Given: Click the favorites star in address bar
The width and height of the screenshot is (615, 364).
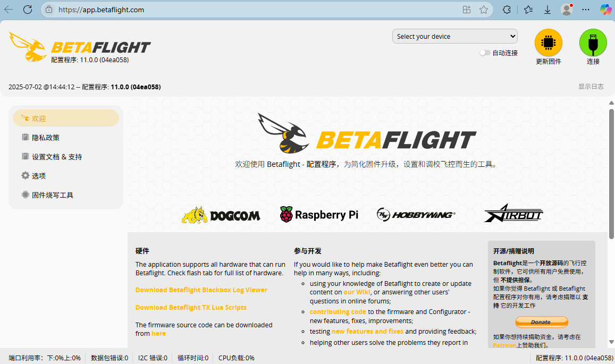Looking at the screenshot, I should pyautogui.click(x=483, y=10).
